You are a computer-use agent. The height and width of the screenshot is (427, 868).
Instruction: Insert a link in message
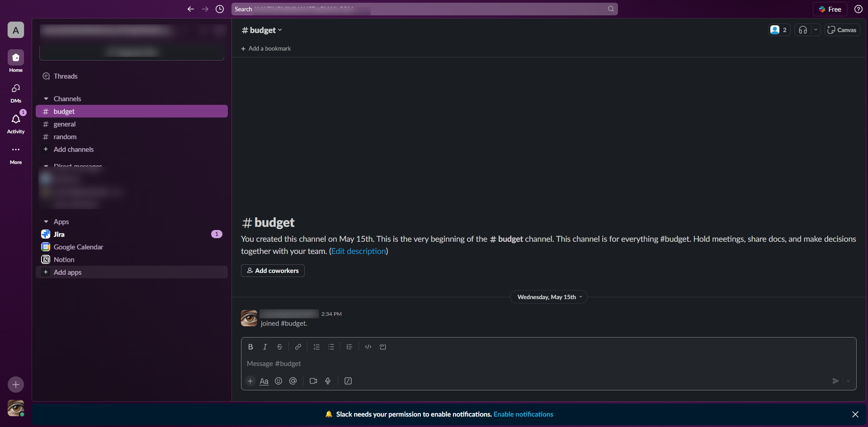(x=298, y=347)
